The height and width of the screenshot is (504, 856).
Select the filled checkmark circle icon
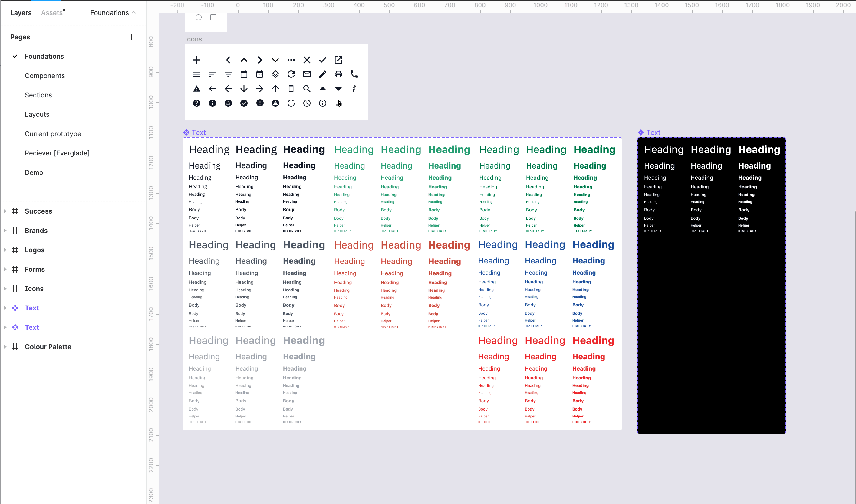tap(244, 103)
